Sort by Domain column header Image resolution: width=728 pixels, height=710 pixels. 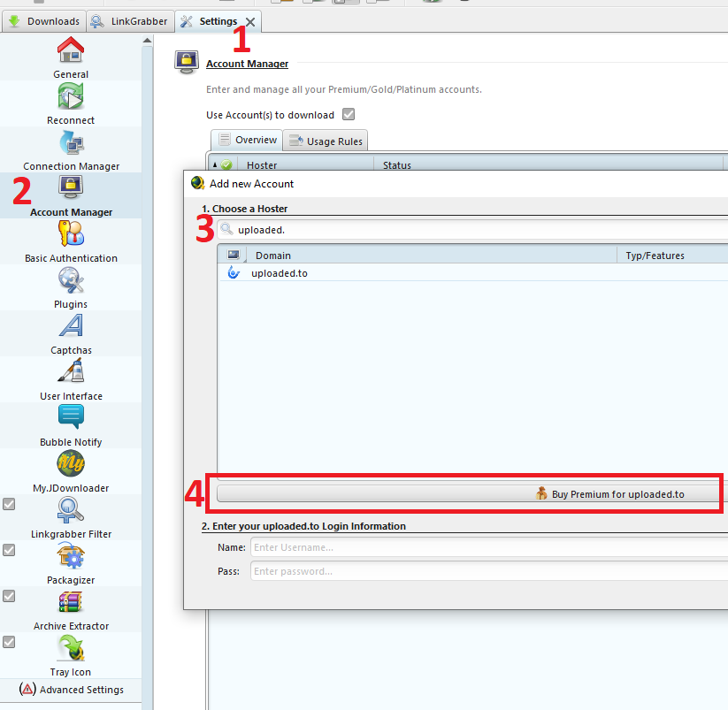(x=432, y=256)
